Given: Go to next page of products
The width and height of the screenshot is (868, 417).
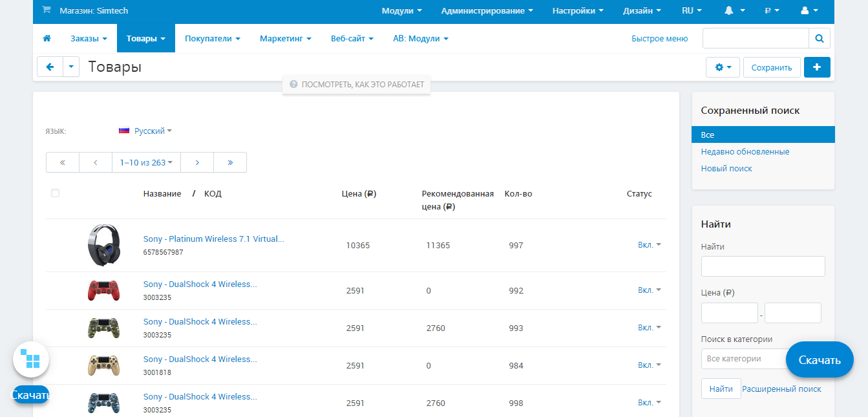Looking at the screenshot, I should (x=197, y=163).
